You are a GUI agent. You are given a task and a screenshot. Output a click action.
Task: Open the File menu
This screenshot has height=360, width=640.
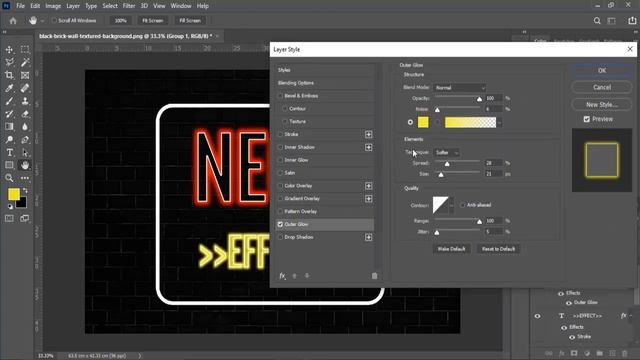tap(20, 6)
